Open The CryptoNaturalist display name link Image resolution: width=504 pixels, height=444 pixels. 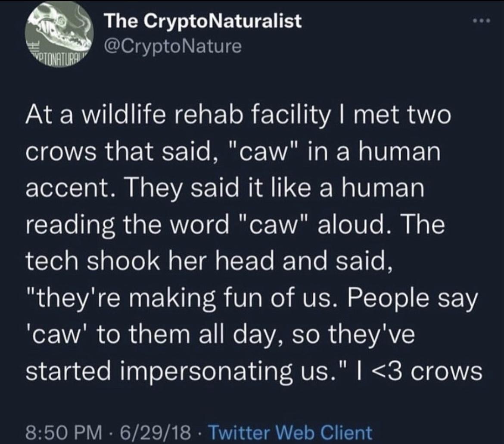click(x=203, y=21)
